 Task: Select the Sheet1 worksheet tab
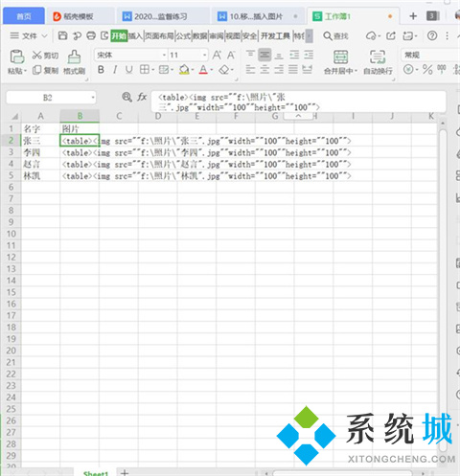(x=96, y=473)
